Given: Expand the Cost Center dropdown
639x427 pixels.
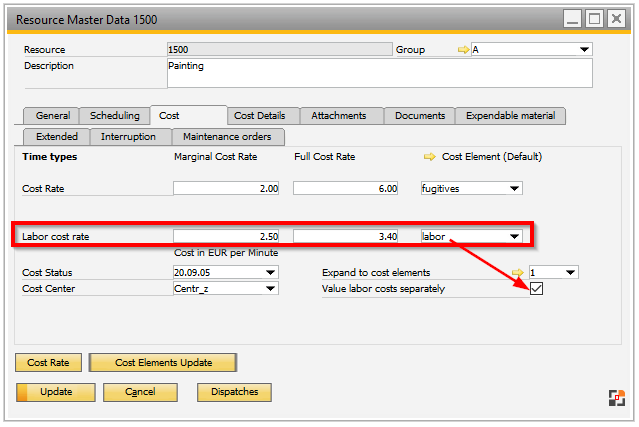Looking at the screenshot, I should coord(271,289).
